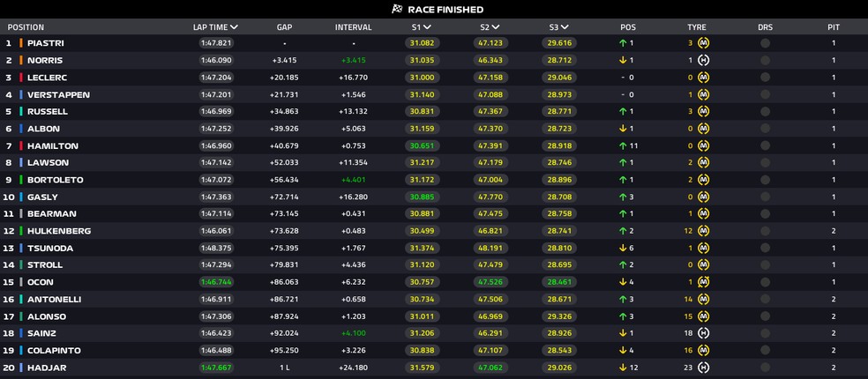Click driver name COLAPINTO

[x=54, y=350]
